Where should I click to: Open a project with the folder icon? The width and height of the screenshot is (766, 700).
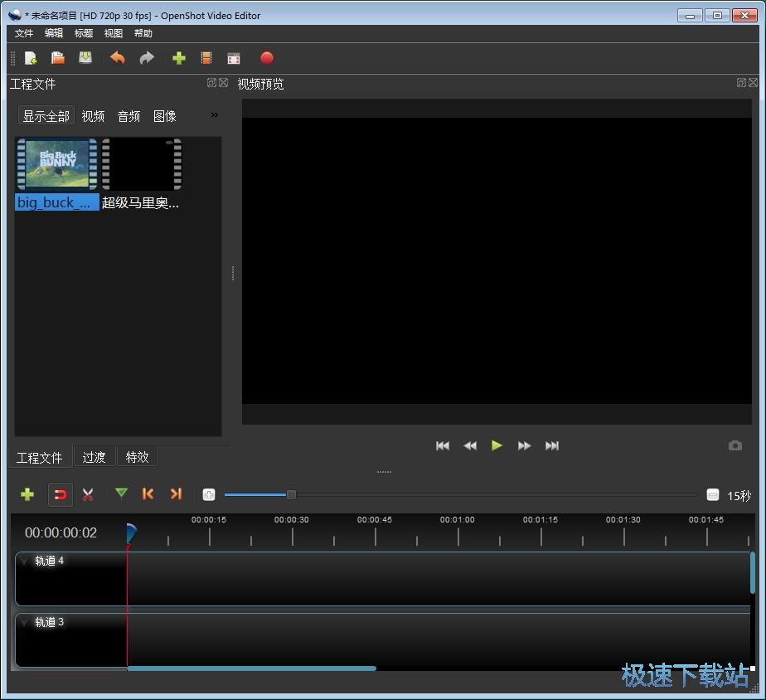[x=58, y=58]
